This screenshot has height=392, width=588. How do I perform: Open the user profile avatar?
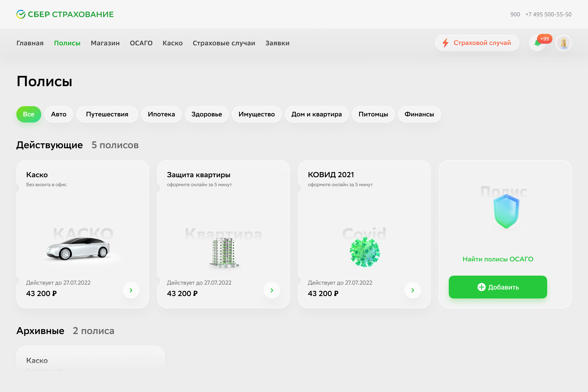point(563,43)
